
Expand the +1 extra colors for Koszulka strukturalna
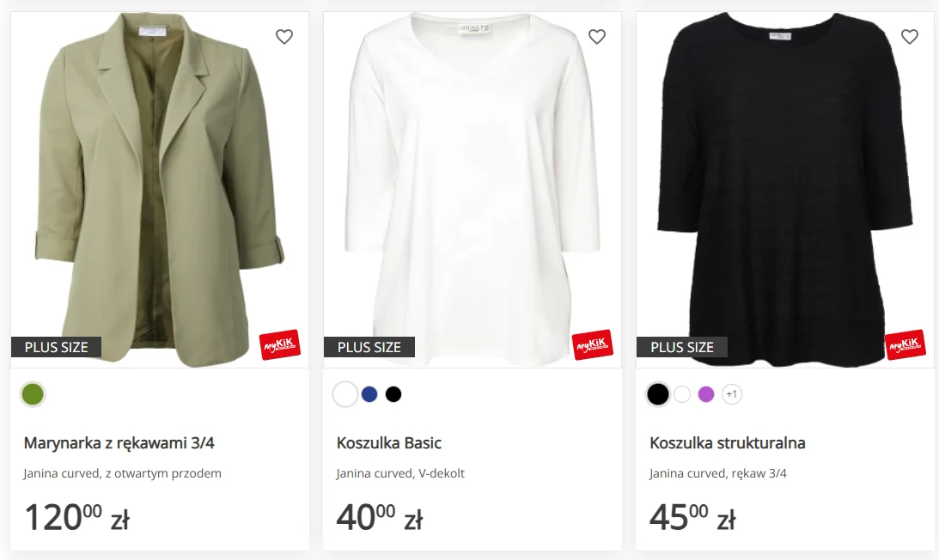[x=731, y=393]
